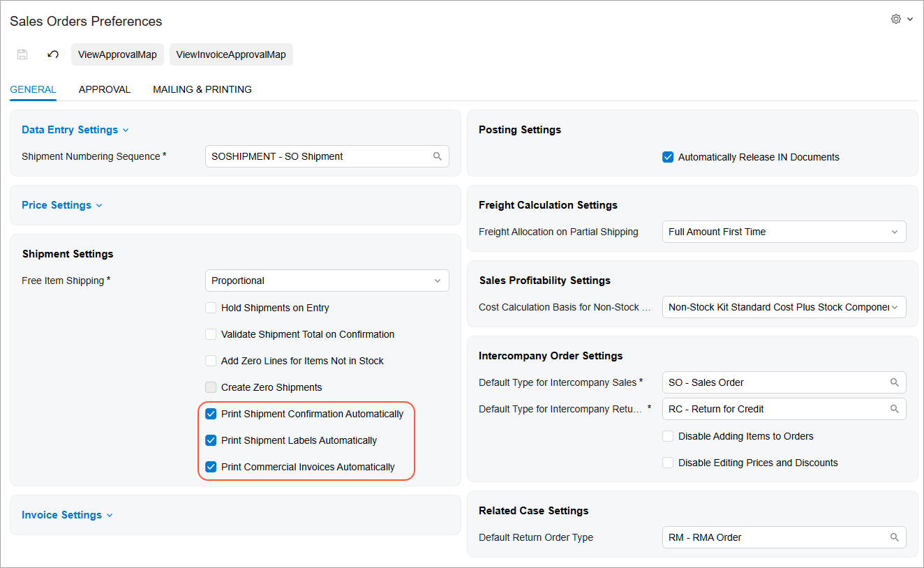924x568 pixels.
Task: Click the Default Return Order Type label
Action: point(536,537)
